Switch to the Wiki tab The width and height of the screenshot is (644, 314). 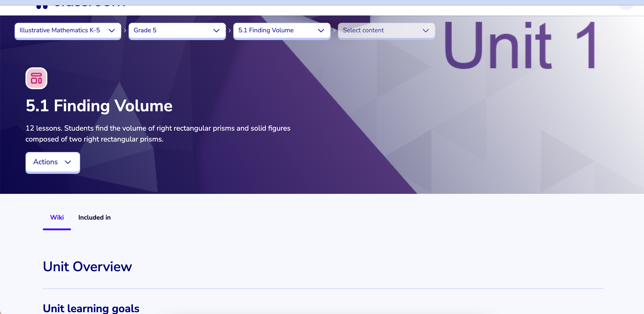pos(57,217)
